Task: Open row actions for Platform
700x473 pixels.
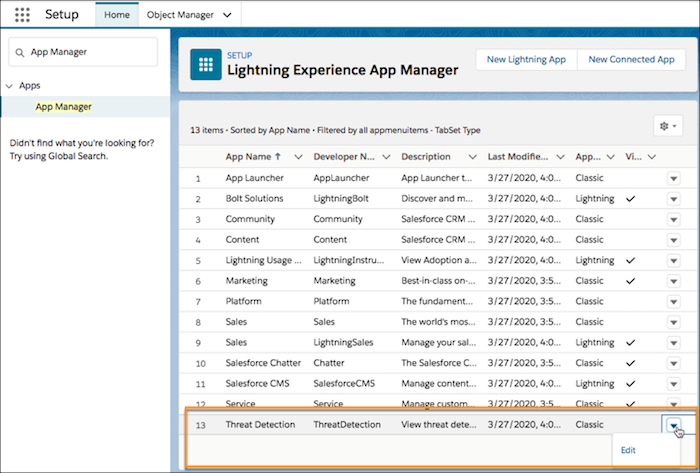Action: click(674, 302)
